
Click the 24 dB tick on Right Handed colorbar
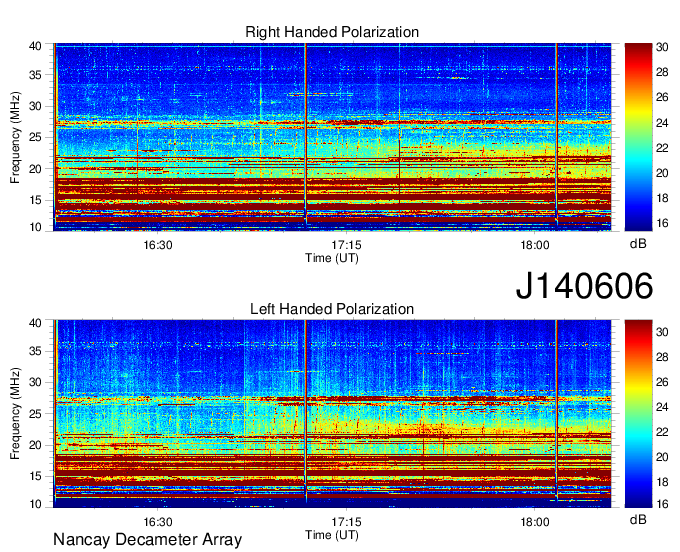662,123
